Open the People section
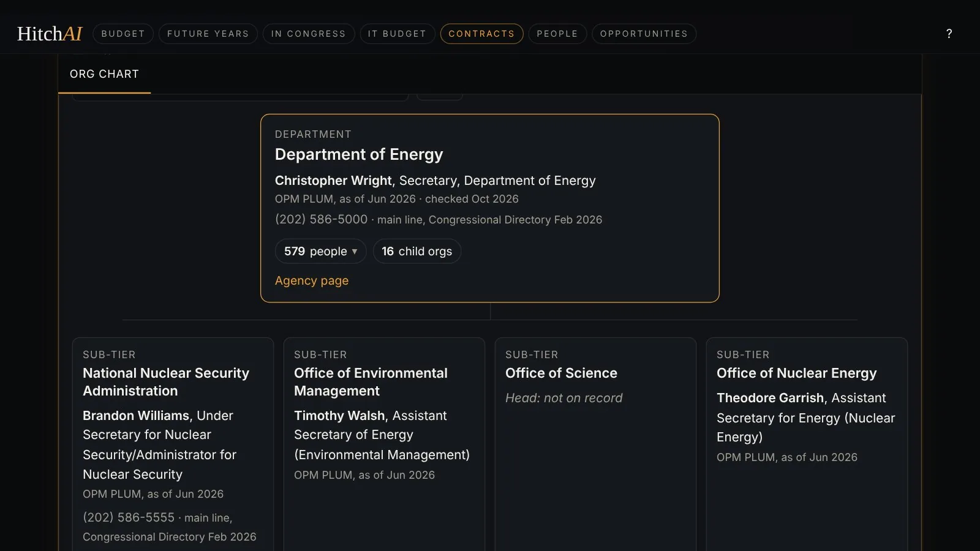The width and height of the screenshot is (980, 551). click(x=557, y=34)
